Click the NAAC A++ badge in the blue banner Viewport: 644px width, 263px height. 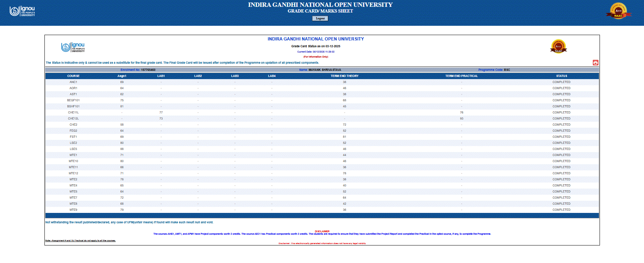[x=619, y=11]
